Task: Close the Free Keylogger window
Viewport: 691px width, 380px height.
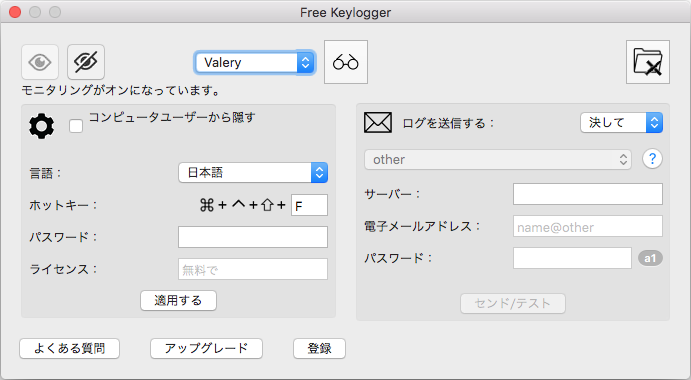Action: click(x=15, y=12)
